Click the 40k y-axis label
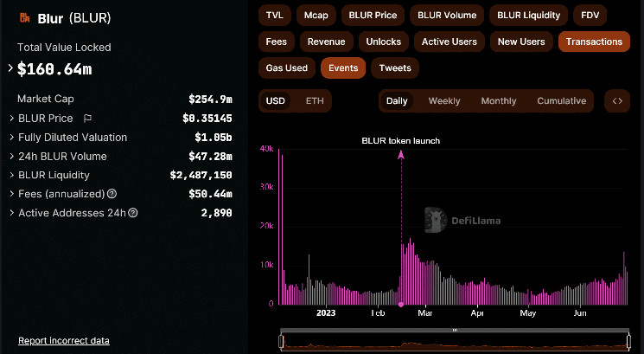The height and width of the screenshot is (354, 644). click(x=266, y=148)
